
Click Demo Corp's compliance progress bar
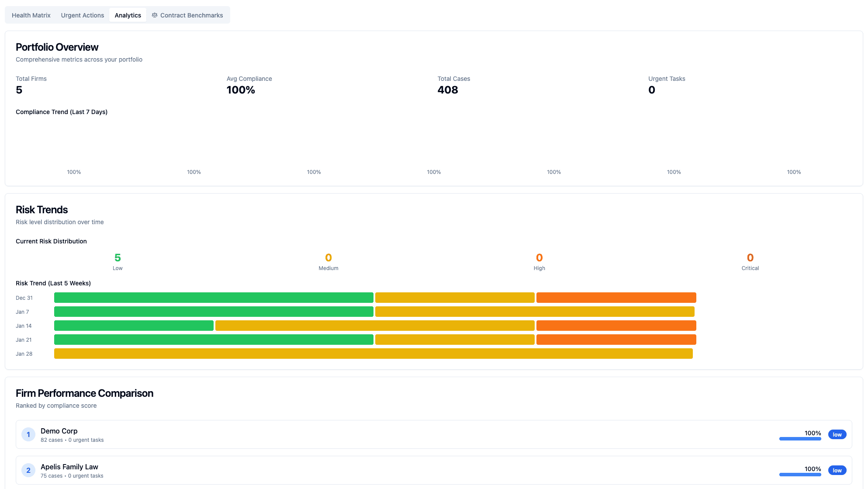coord(800,439)
